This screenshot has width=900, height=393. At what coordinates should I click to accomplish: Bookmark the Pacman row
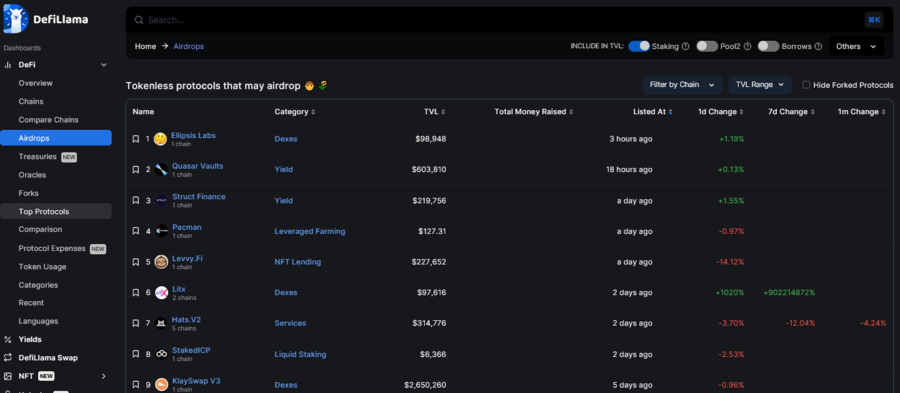(136, 231)
